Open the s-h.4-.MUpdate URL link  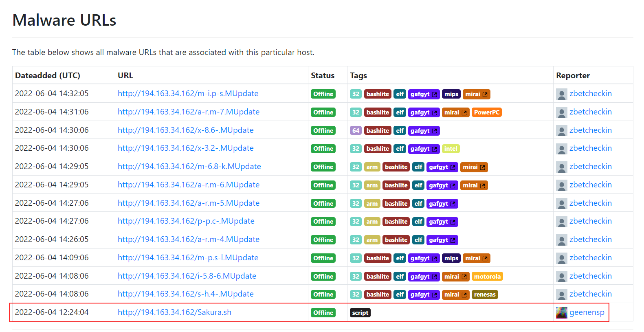tap(186, 294)
